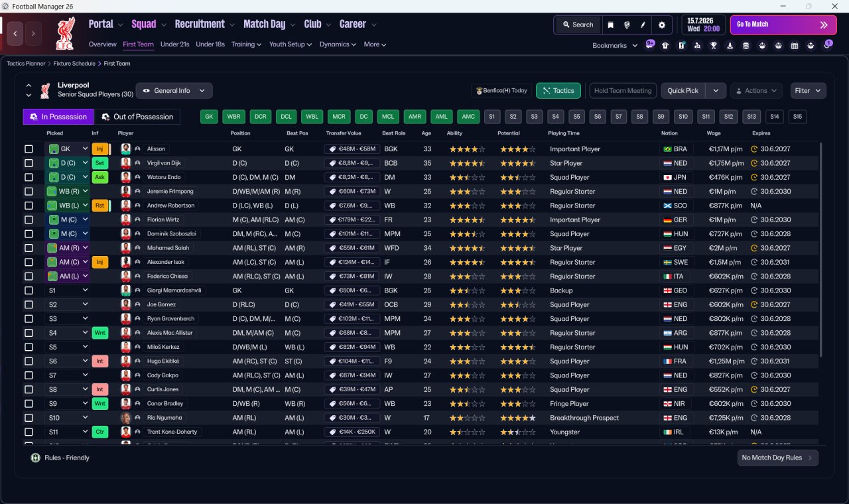This screenshot has height=504, width=849.
Task: Open the Bookmarks dropdown
Action: 615,46
